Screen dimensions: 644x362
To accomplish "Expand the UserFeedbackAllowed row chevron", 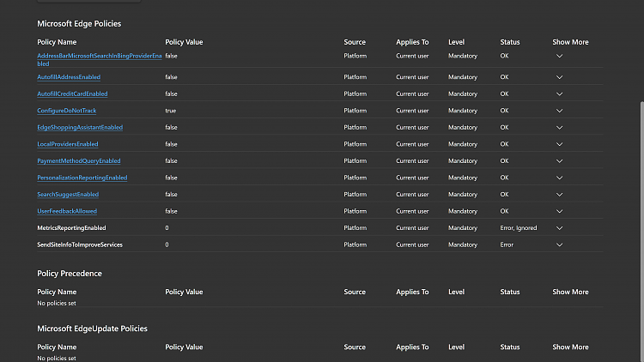I will 560,211.
